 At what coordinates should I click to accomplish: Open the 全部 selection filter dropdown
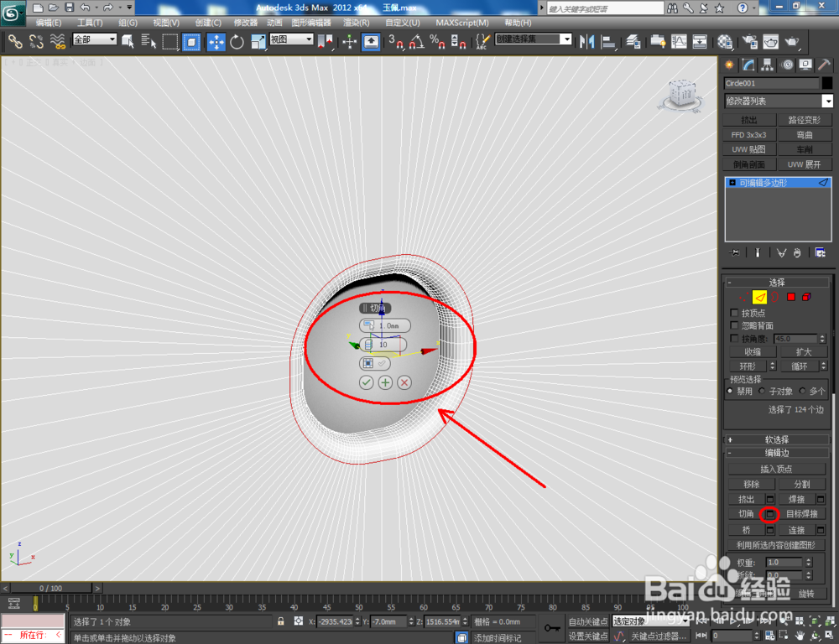[x=95, y=39]
